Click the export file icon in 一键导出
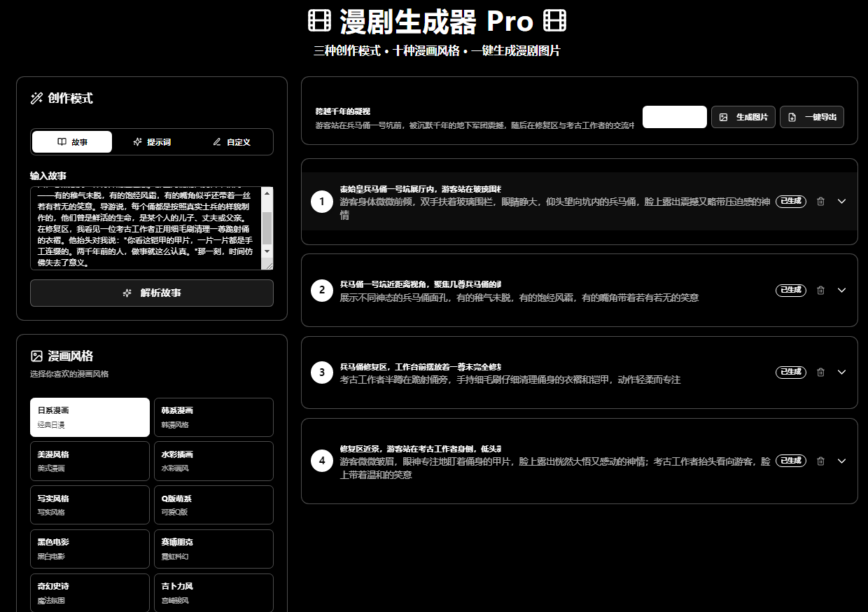This screenshot has height=612, width=868. pos(794,117)
